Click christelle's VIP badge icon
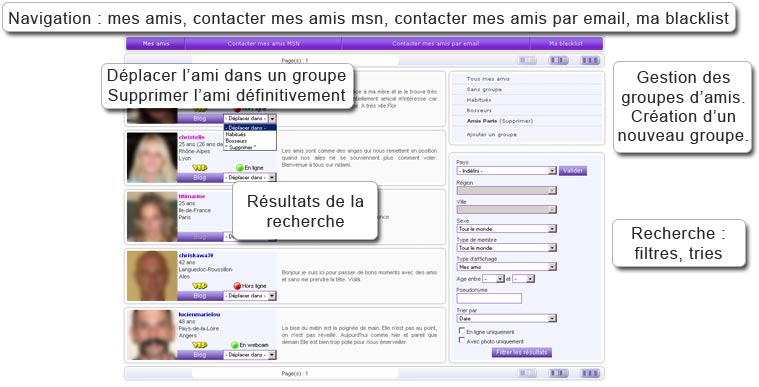Viewport: 759px width, 387px height. 199,168
